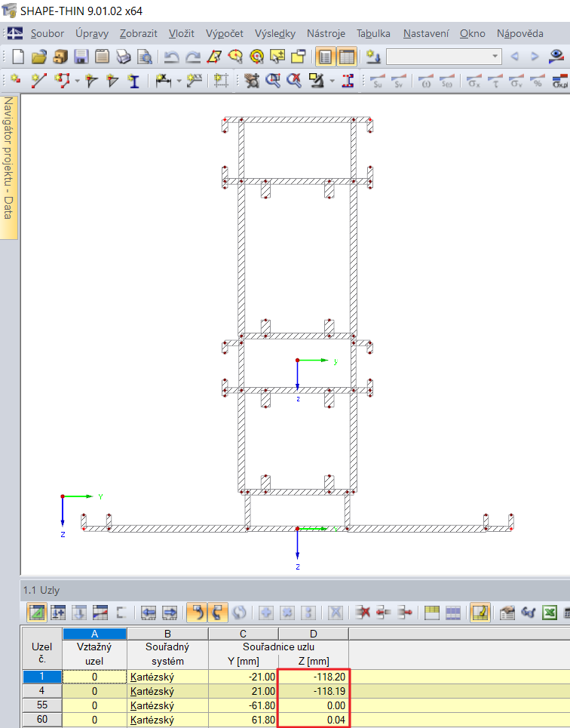
Task: Open the dropdown arrow beside polyline tool
Action: pos(77,81)
